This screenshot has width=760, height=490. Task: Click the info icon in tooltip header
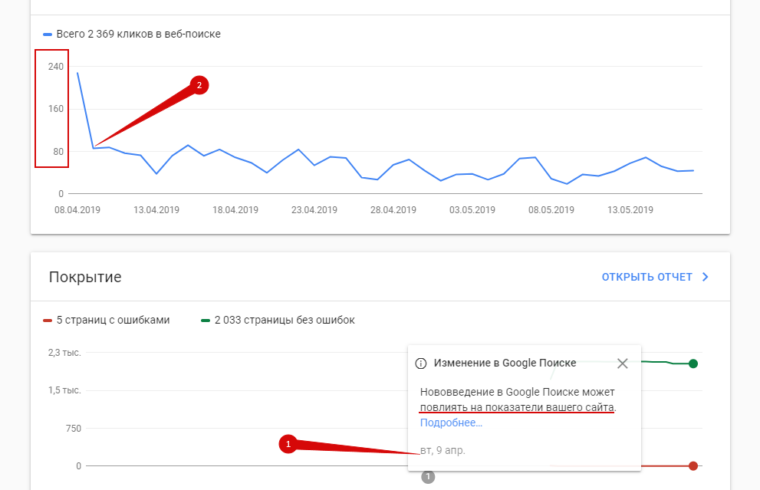point(421,363)
